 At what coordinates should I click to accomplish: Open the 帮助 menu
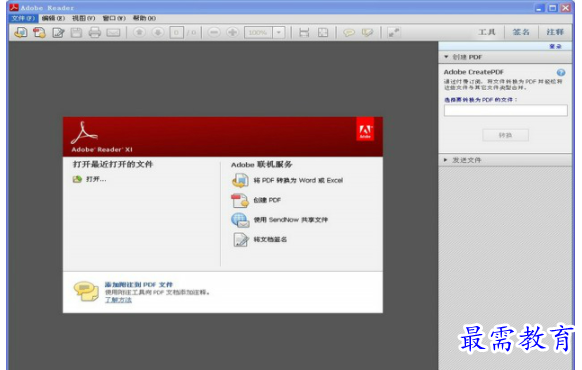pyautogui.click(x=144, y=18)
